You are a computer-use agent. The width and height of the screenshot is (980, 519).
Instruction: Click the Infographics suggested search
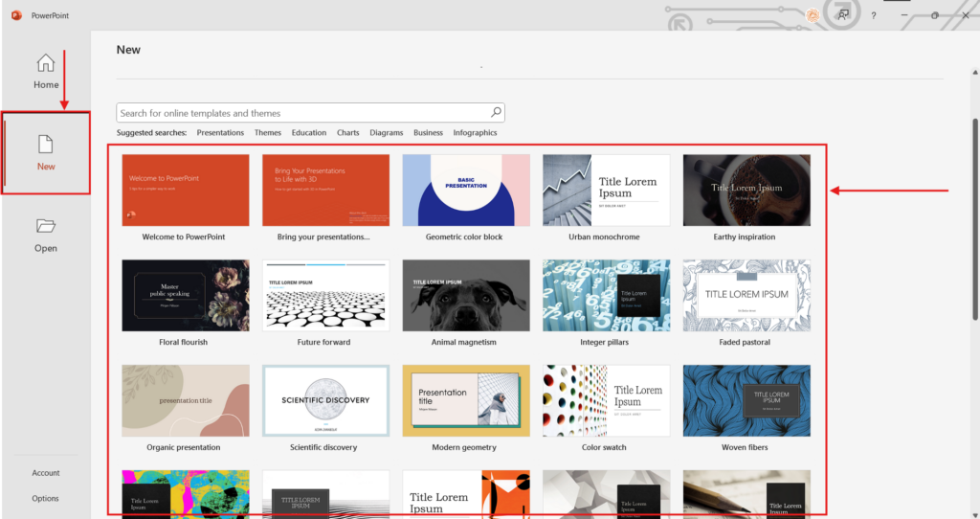475,133
